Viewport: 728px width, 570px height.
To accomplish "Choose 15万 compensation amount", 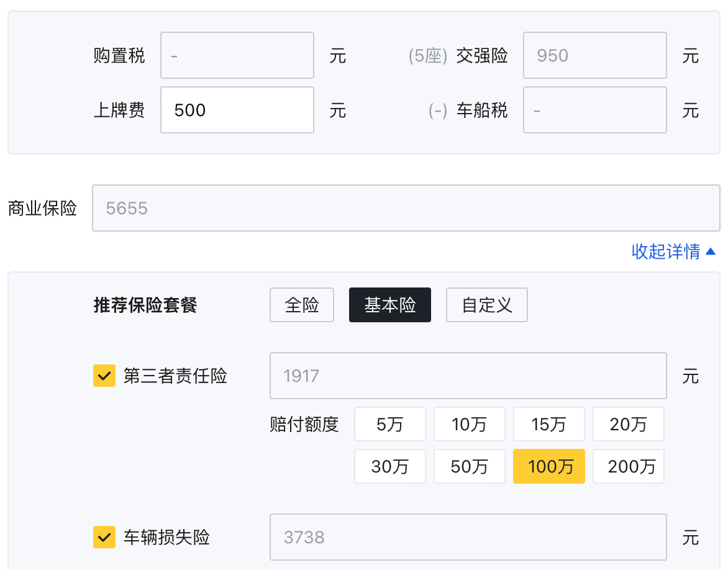I will (549, 425).
